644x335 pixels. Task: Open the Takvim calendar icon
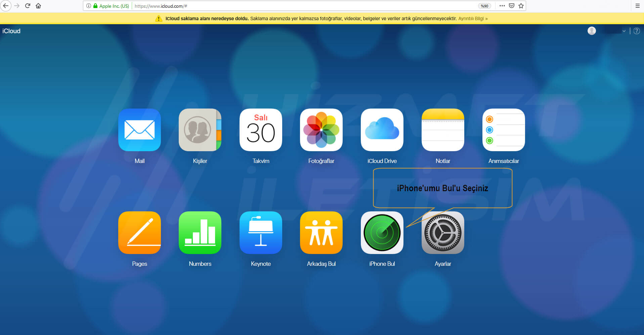(x=261, y=130)
